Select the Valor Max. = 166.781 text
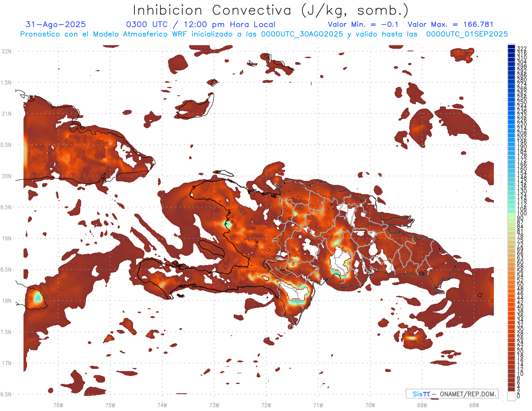The width and height of the screenshot is (532, 411). (450, 24)
